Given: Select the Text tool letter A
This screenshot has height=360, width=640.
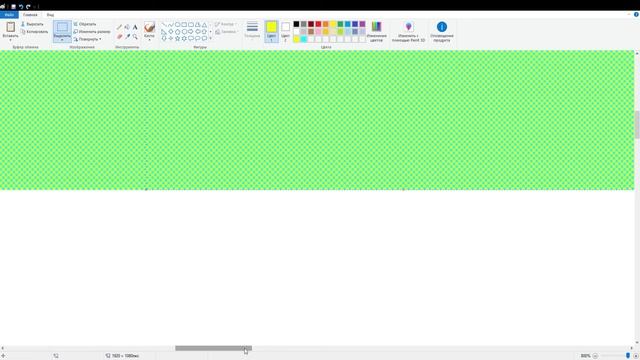Looking at the screenshot, I should pos(135,27).
